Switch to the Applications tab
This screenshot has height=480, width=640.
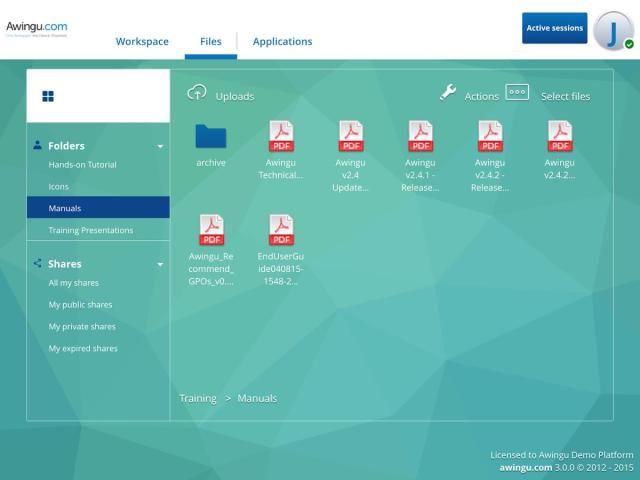282,41
